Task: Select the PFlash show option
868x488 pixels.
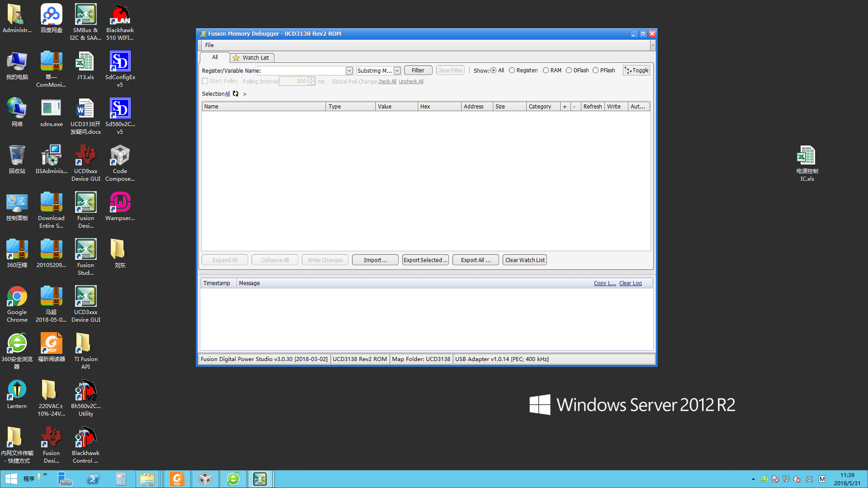Action: coord(596,70)
